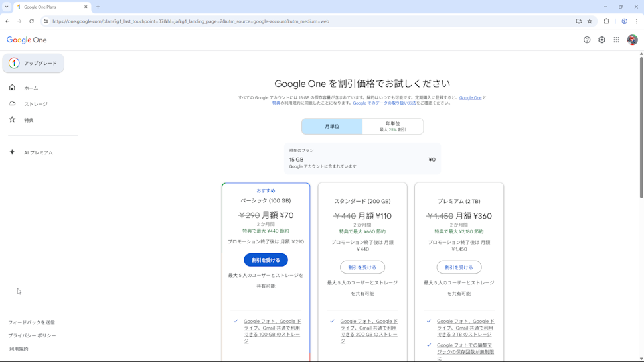Click the AI Premium sparkle icon

[x=13, y=152]
